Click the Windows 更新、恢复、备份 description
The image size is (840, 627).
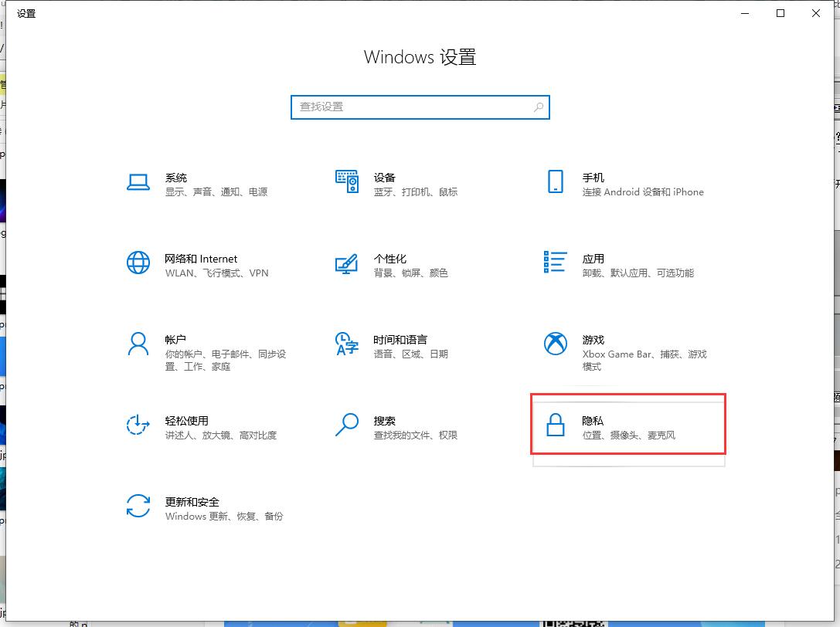[x=224, y=516]
